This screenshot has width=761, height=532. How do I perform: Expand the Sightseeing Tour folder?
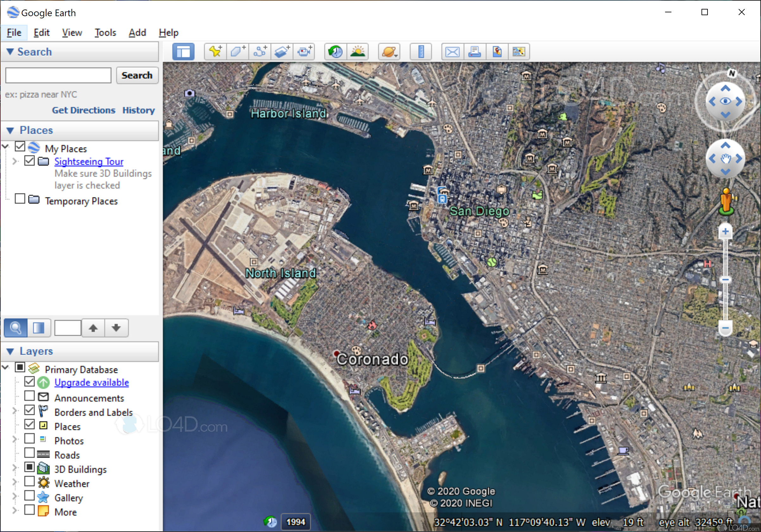14,161
